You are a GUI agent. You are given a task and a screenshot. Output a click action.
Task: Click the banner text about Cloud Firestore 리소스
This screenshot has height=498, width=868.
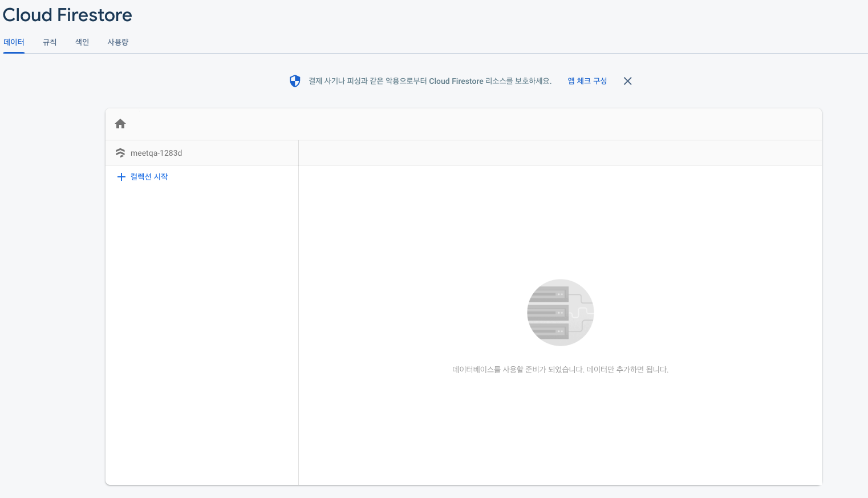click(430, 81)
